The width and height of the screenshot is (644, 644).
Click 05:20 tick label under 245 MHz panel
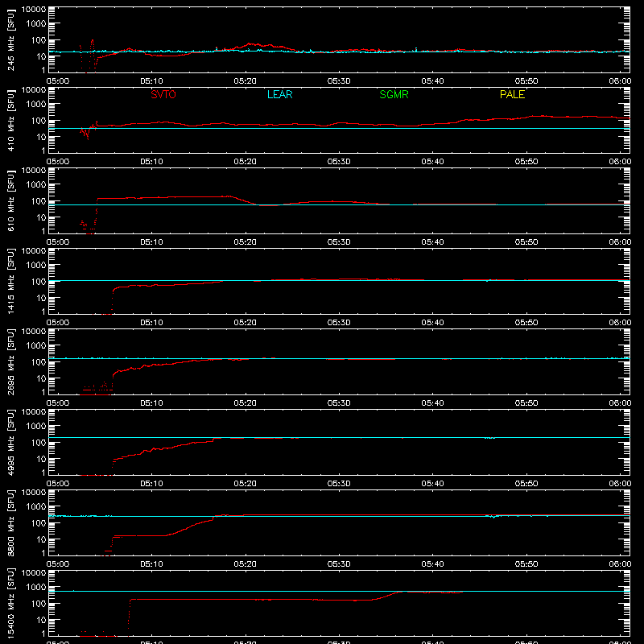[x=246, y=81]
